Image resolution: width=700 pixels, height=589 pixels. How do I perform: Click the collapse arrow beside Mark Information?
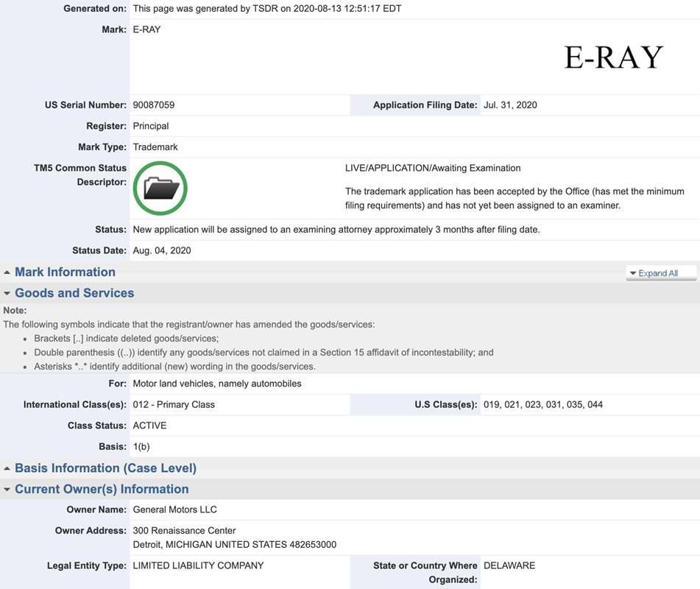tap(7, 272)
